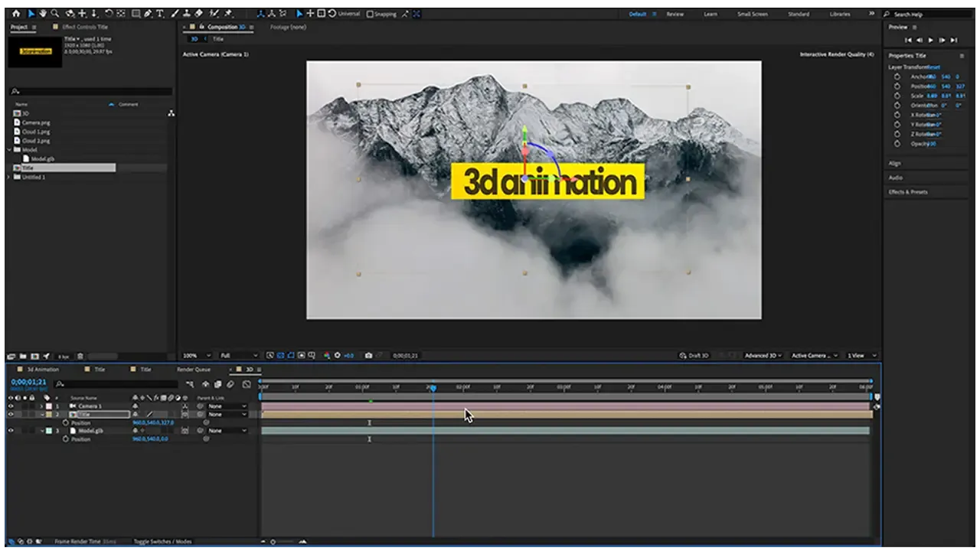Image resolution: width=980 pixels, height=551 pixels.
Task: Select Cloud 1.png in the Project panel
Action: point(36,132)
